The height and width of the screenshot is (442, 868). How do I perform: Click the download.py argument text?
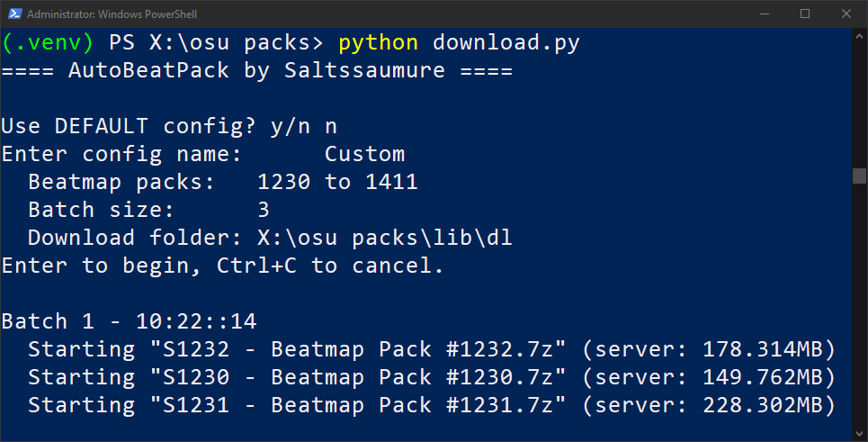click(x=506, y=43)
